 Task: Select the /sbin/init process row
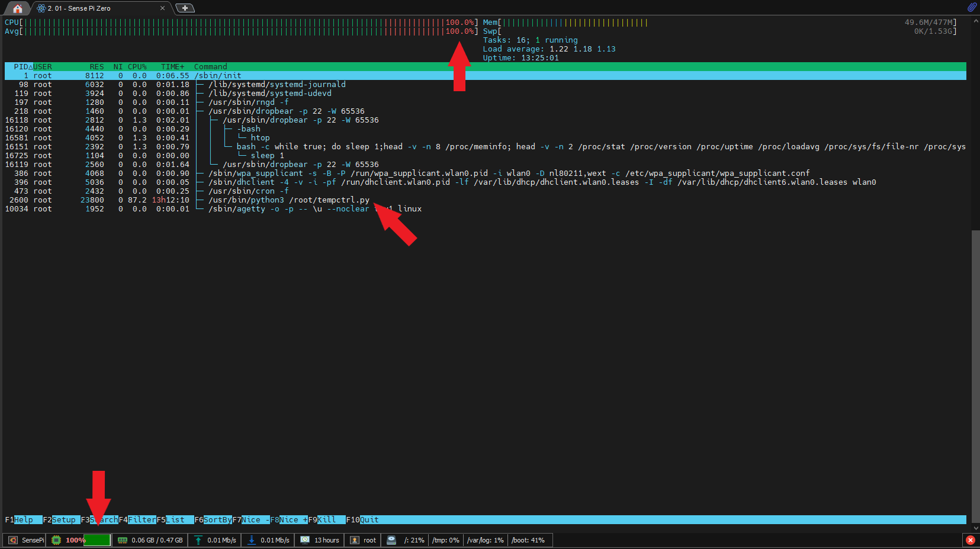pos(486,76)
